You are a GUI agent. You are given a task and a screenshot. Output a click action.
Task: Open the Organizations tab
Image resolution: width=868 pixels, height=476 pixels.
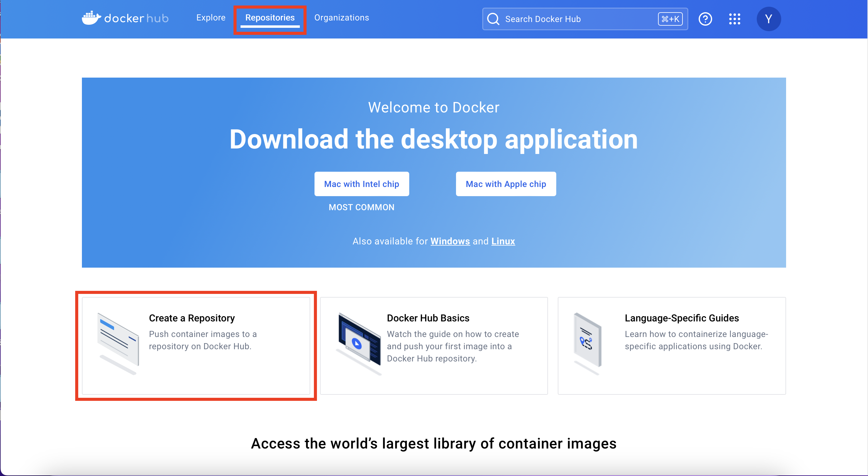(341, 17)
